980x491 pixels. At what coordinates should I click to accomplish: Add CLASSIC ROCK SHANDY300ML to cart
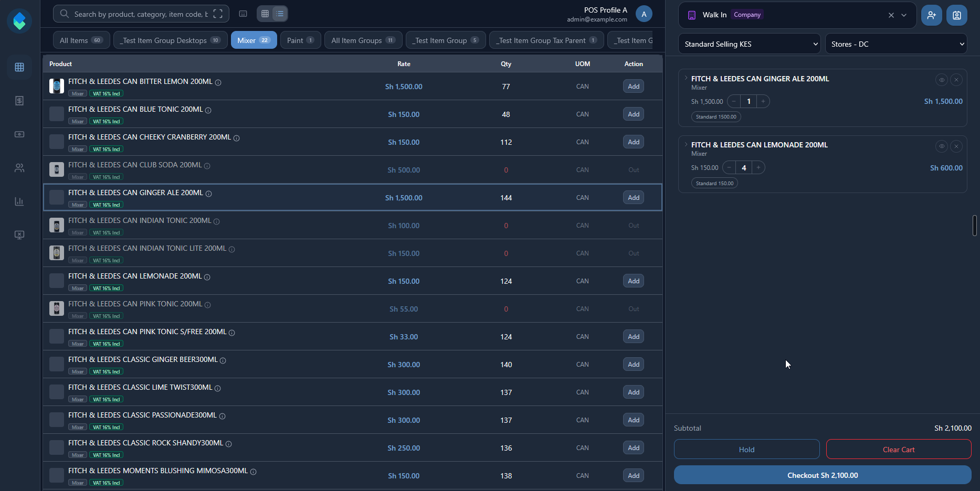click(634, 448)
